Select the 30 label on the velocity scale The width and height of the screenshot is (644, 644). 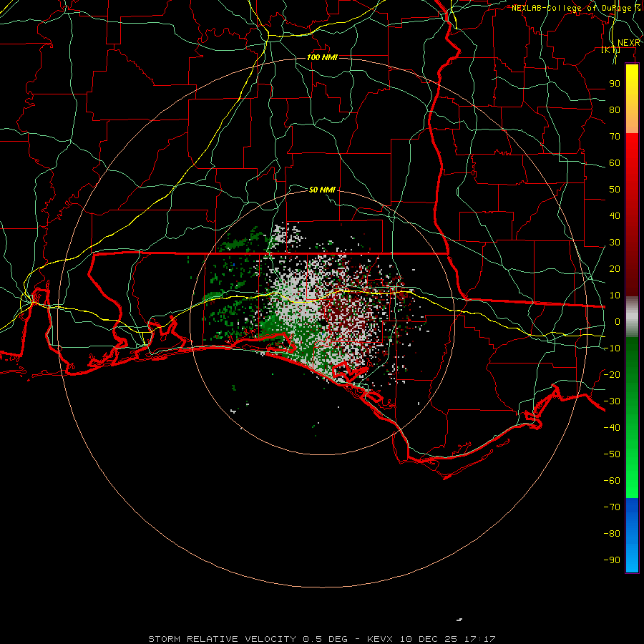(615, 243)
